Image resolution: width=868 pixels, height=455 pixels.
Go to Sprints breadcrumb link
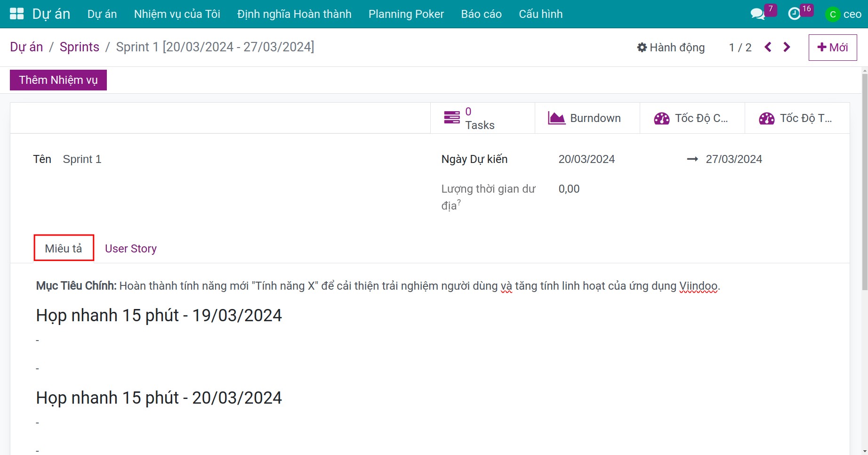click(80, 47)
